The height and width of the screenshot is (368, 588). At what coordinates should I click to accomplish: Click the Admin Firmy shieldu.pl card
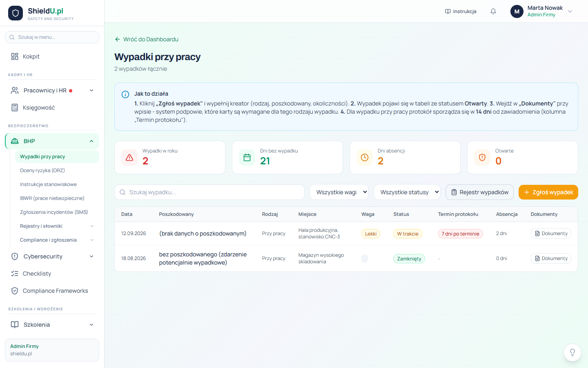(x=52, y=350)
